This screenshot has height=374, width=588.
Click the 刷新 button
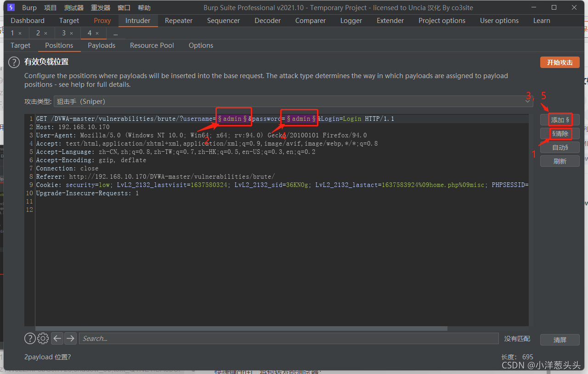pos(560,161)
